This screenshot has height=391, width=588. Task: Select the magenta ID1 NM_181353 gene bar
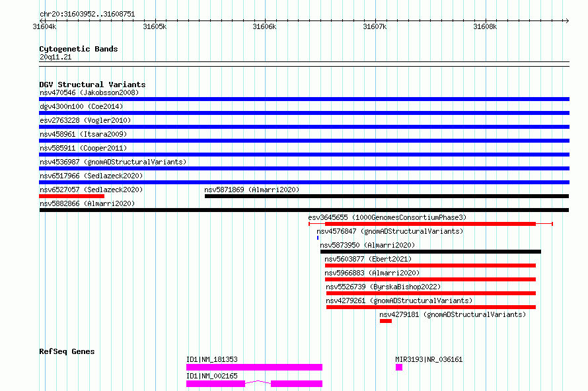pyautogui.click(x=254, y=367)
